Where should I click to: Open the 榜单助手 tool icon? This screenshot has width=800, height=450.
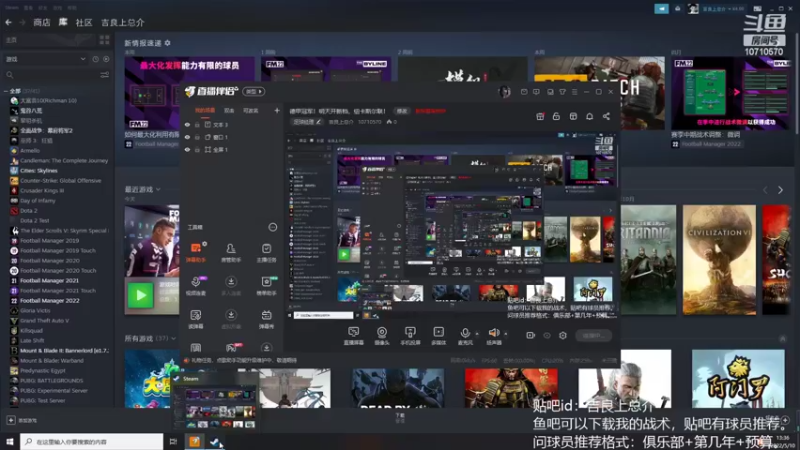tap(266, 282)
